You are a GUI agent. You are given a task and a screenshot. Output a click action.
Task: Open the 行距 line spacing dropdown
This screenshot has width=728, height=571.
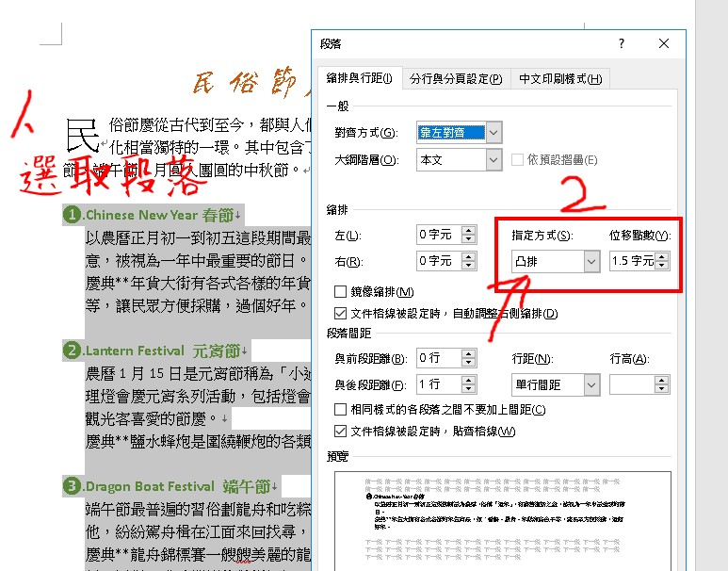591,384
